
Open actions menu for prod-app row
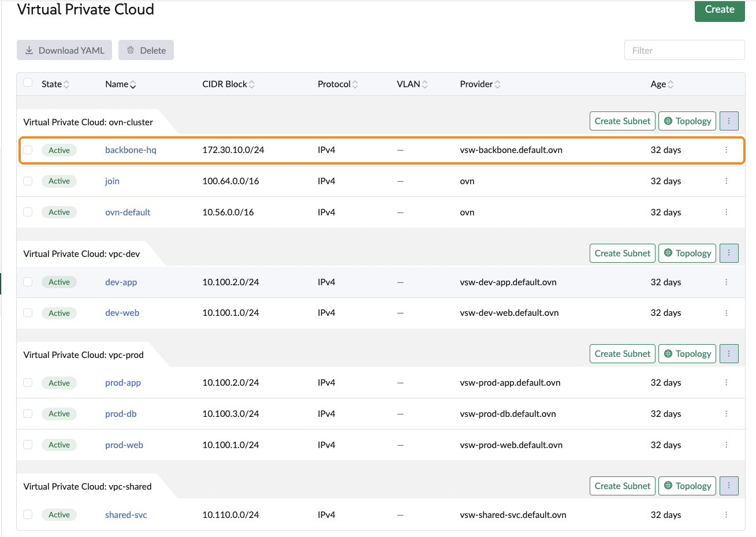[726, 383]
